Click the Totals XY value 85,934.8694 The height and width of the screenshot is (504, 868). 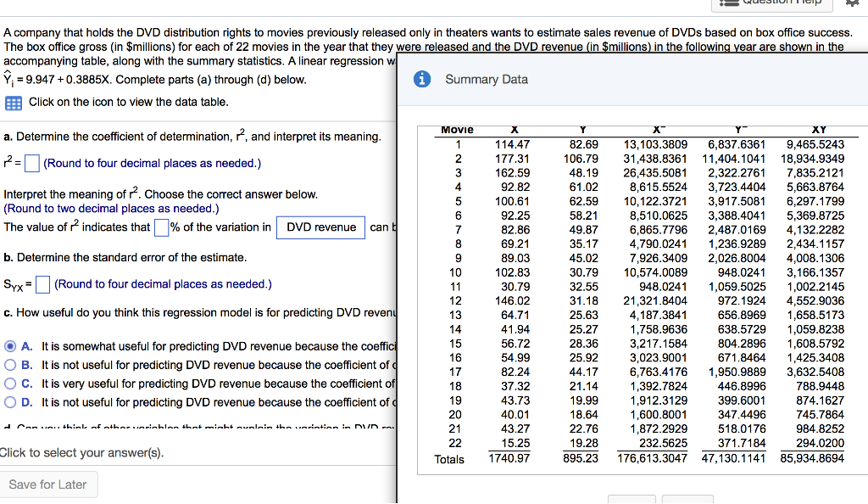812,458
